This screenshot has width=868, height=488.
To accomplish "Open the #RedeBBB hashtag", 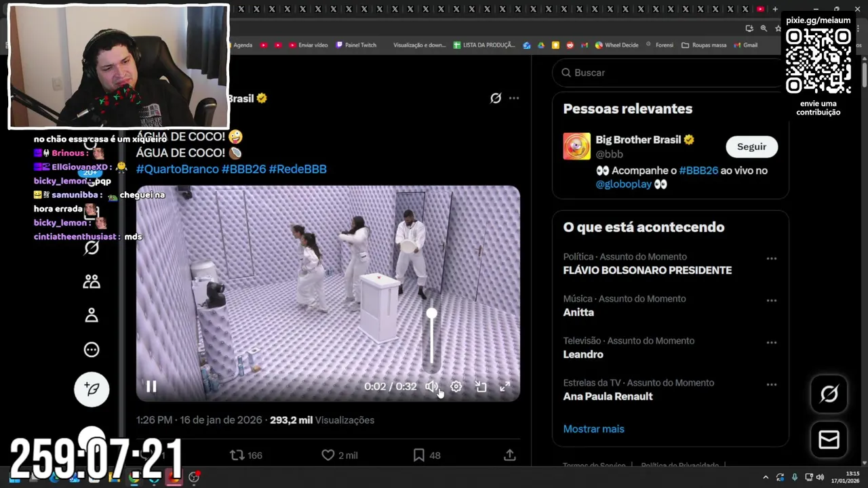I will pyautogui.click(x=298, y=169).
